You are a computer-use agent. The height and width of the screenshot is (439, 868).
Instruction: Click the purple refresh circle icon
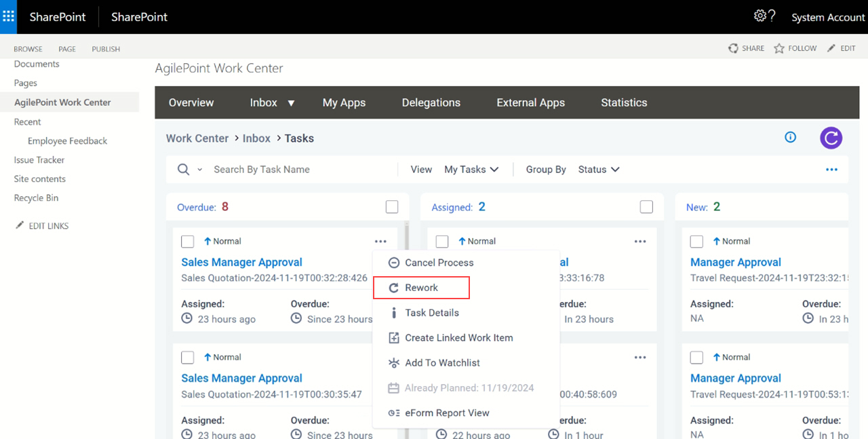831,138
